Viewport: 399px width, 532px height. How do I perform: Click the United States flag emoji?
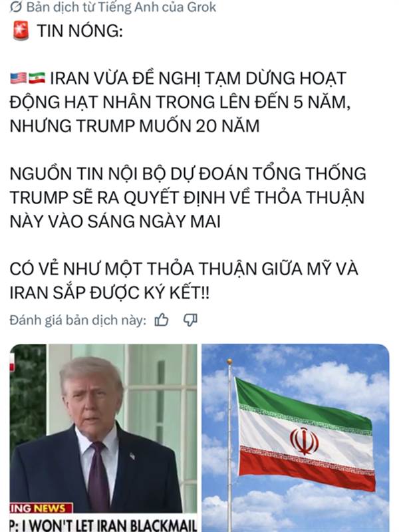(19, 78)
